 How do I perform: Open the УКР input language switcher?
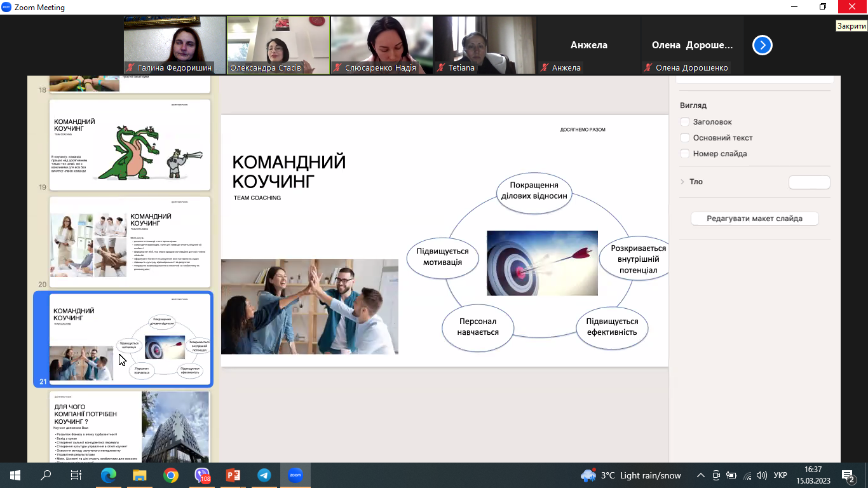coord(780,475)
